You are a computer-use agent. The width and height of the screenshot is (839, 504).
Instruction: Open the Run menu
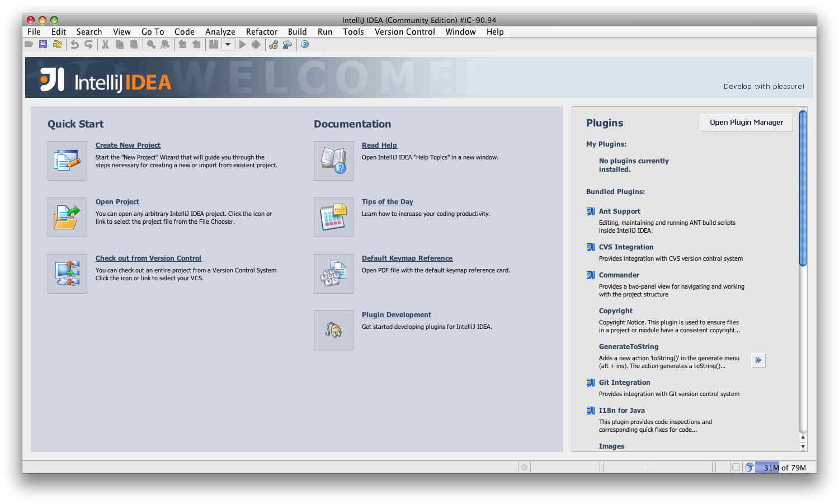point(325,32)
